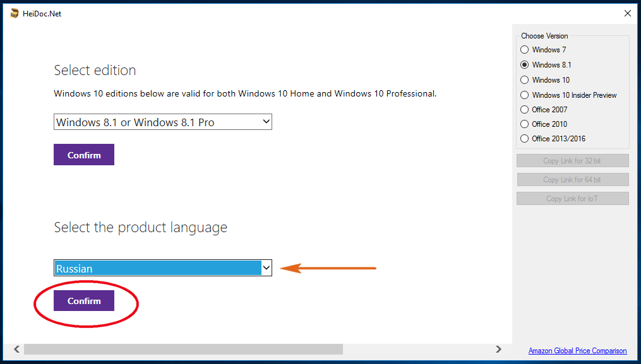Confirm the selected edition
This screenshot has width=641, height=364.
(x=84, y=155)
